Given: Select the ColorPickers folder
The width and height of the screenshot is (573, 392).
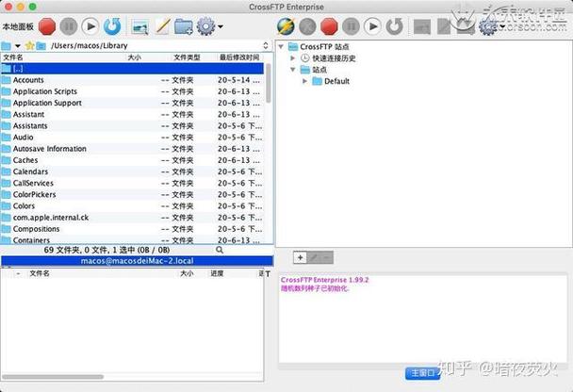Looking at the screenshot, I should coord(132,194).
